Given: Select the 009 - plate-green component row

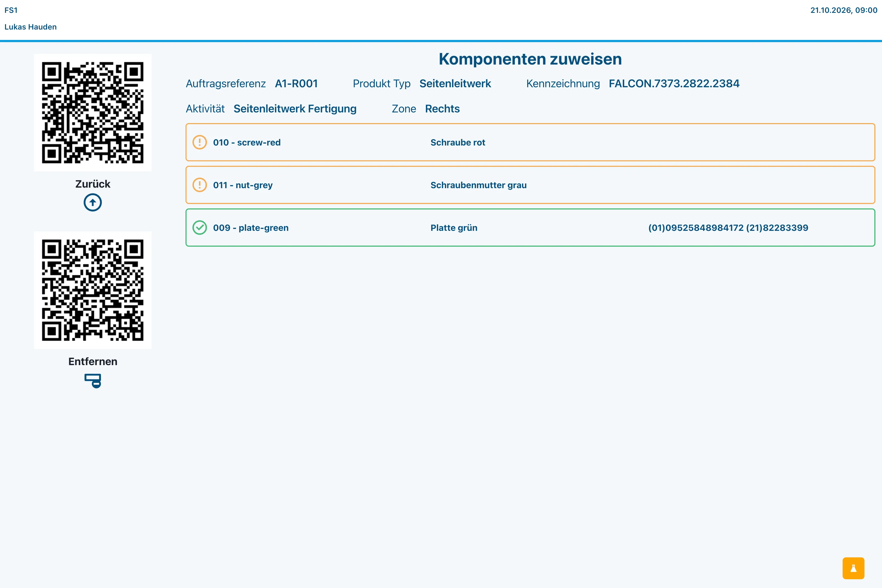Looking at the screenshot, I should 530,228.
